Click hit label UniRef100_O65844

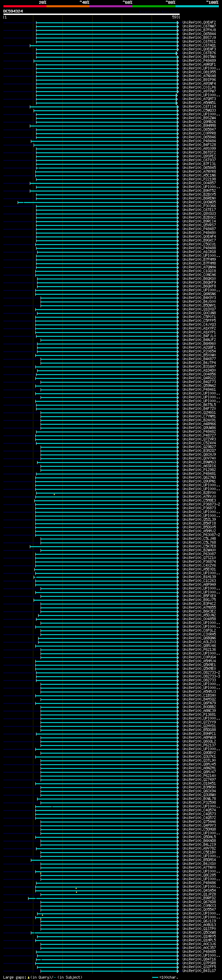199,34
